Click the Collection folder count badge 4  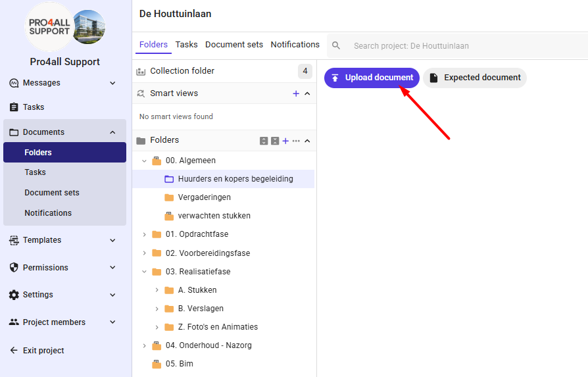305,71
